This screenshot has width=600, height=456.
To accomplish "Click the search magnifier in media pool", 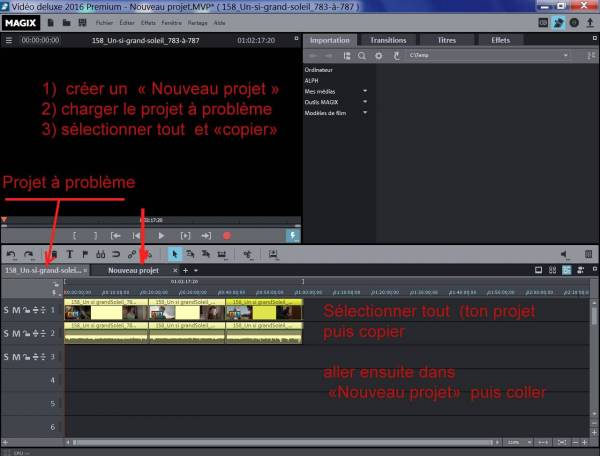I will 364,56.
